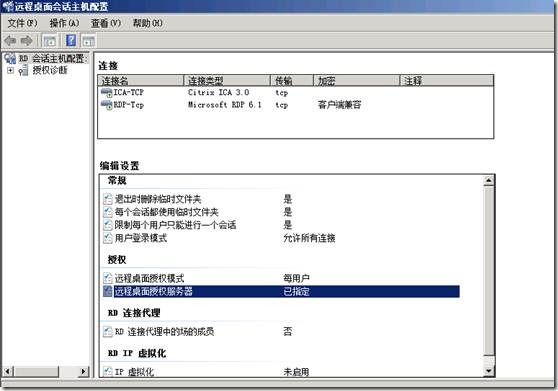This screenshot has width=558, height=391.
Task: Click the show/hide console tree toolbar icon
Action: click(49, 41)
